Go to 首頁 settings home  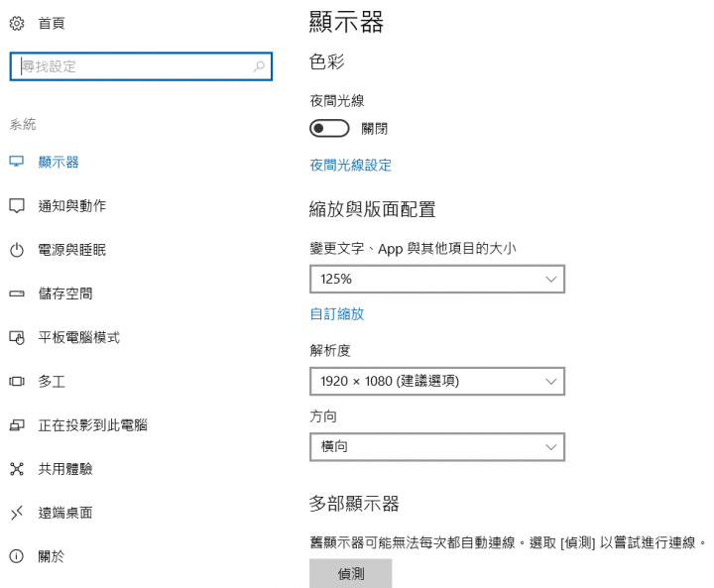[52, 23]
